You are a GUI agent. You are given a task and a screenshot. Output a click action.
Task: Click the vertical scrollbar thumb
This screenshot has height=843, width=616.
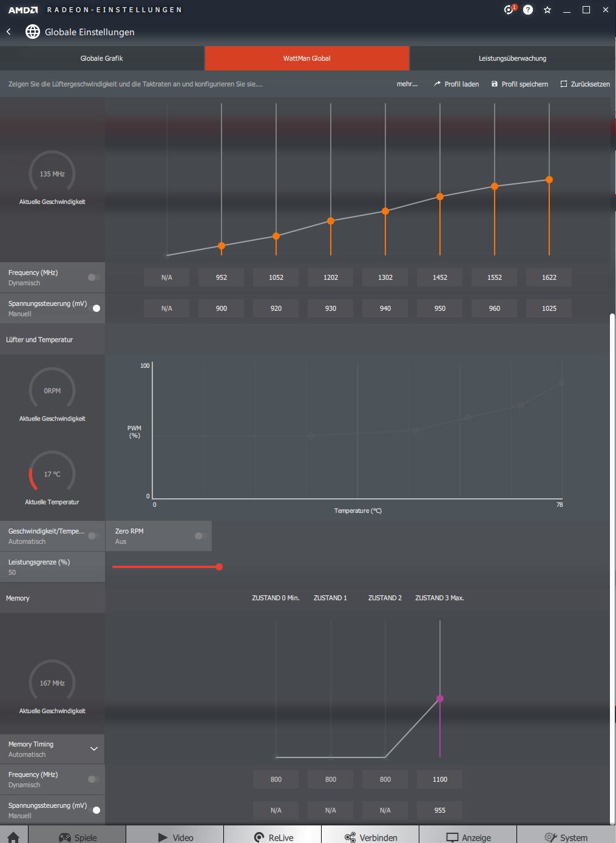coord(612,568)
